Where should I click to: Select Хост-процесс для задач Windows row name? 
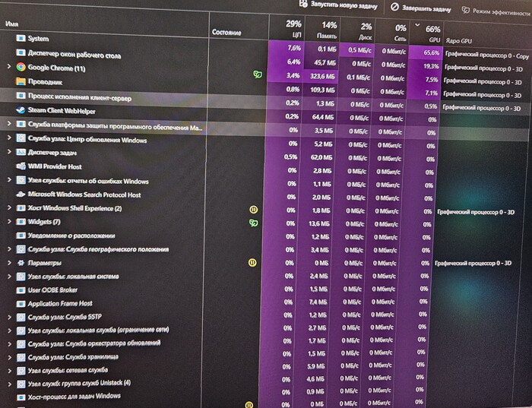(74, 396)
